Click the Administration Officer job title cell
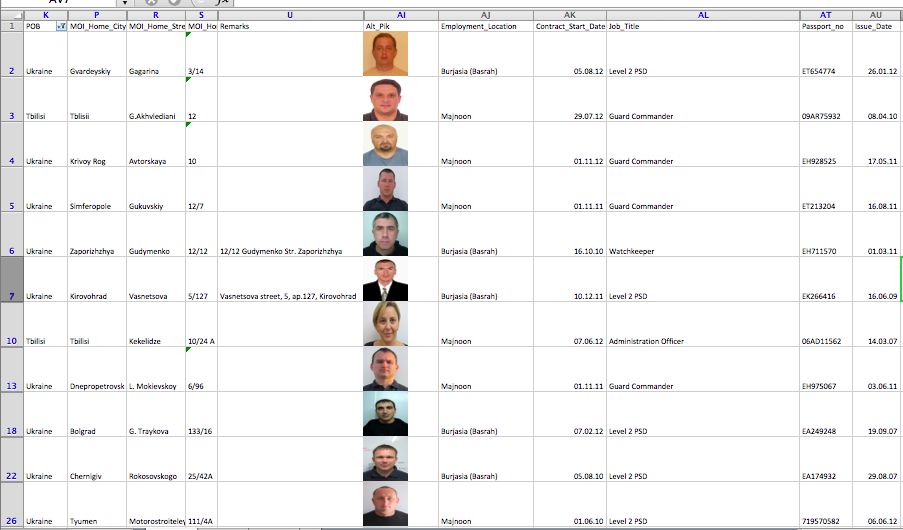The image size is (903, 530). pos(703,341)
